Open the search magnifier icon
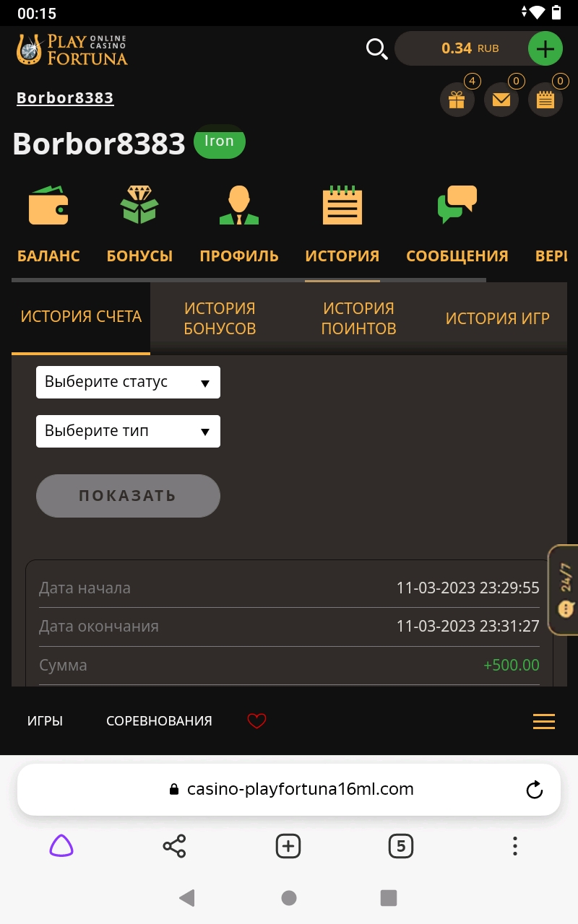Viewport: 578px width, 924px height. [376, 49]
